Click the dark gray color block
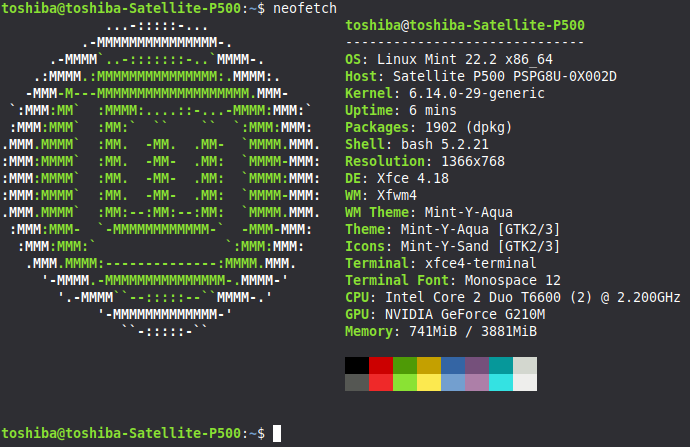Image resolution: width=690 pixels, height=447 pixels. click(357, 382)
